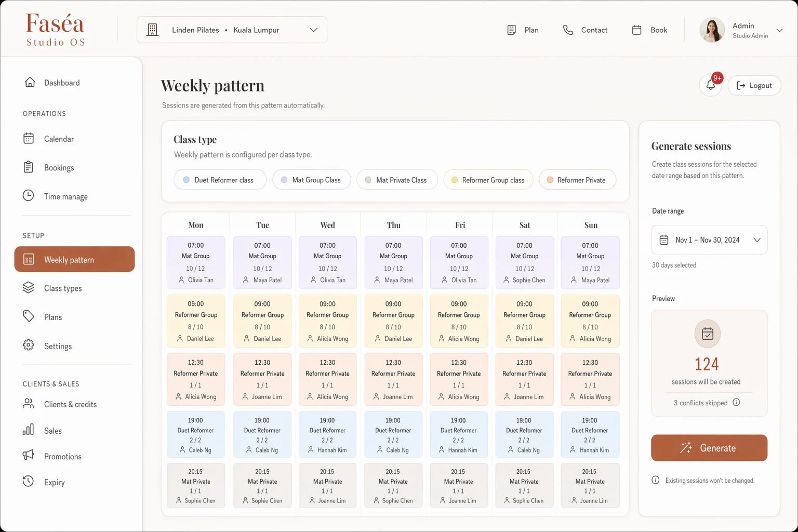Viewport: 798px width, 532px height.
Task: Click the Thu column header
Action: [x=393, y=225]
